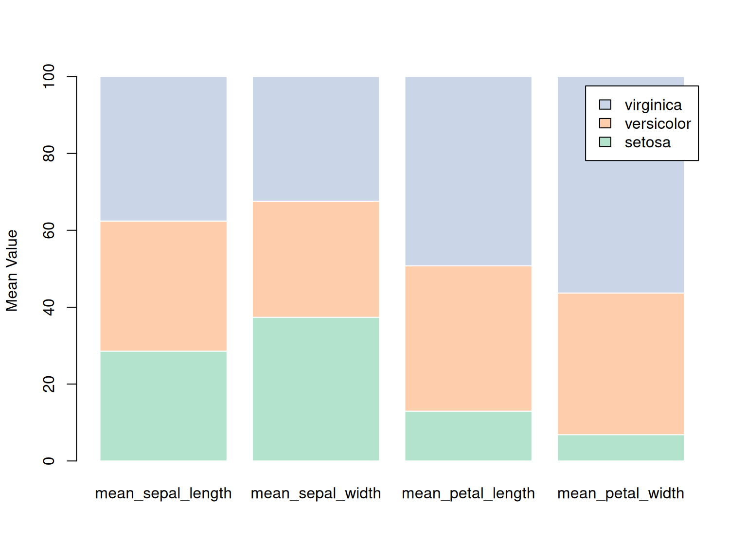The width and height of the screenshot is (747, 560).
Task: Select the Mean Value y-axis title
Action: click(x=12, y=270)
